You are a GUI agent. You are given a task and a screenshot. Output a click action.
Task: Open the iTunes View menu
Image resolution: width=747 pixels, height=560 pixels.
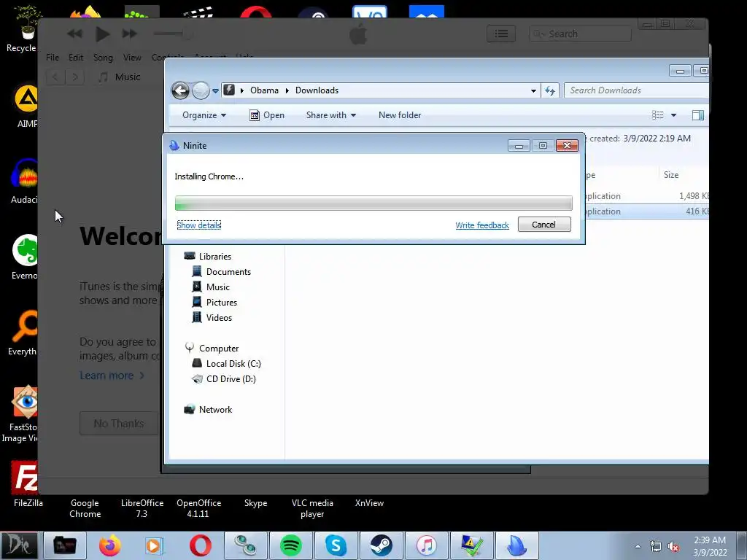[x=132, y=57]
